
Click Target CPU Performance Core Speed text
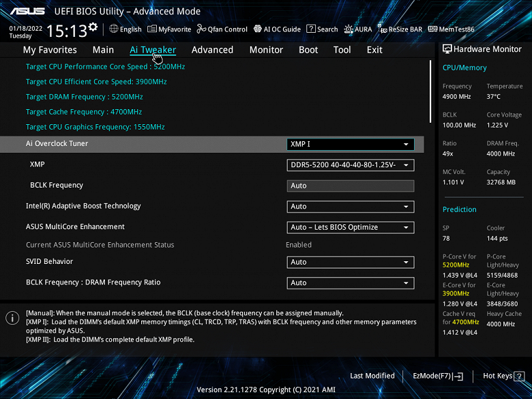click(x=106, y=67)
